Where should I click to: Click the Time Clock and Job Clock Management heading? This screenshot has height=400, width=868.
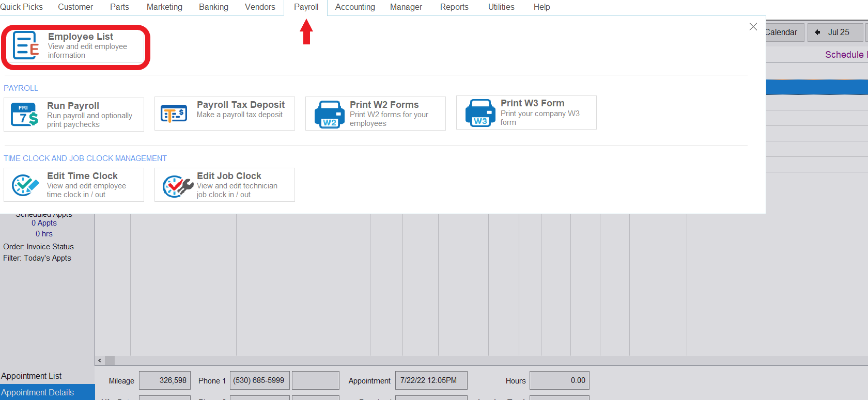(85, 158)
